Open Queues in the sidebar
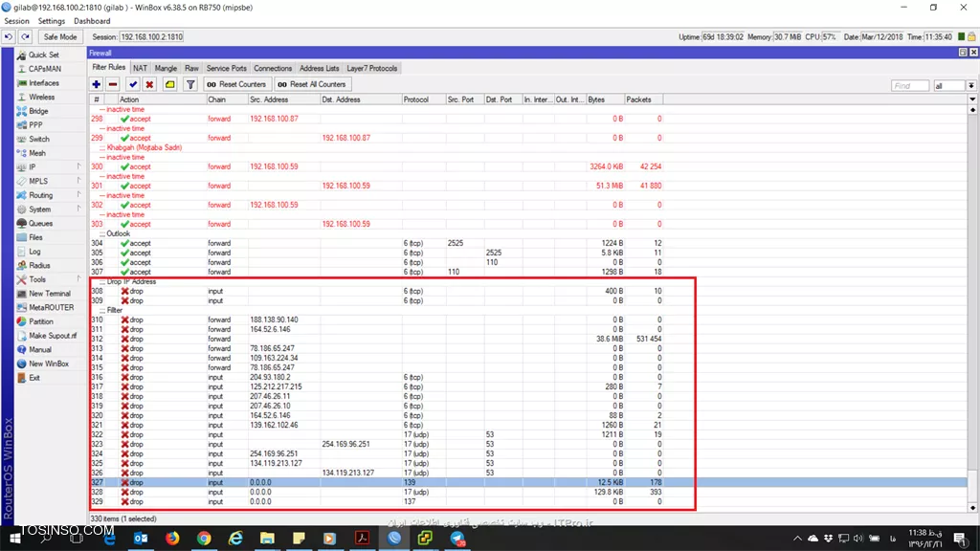The height and width of the screenshot is (551, 980). tap(40, 223)
